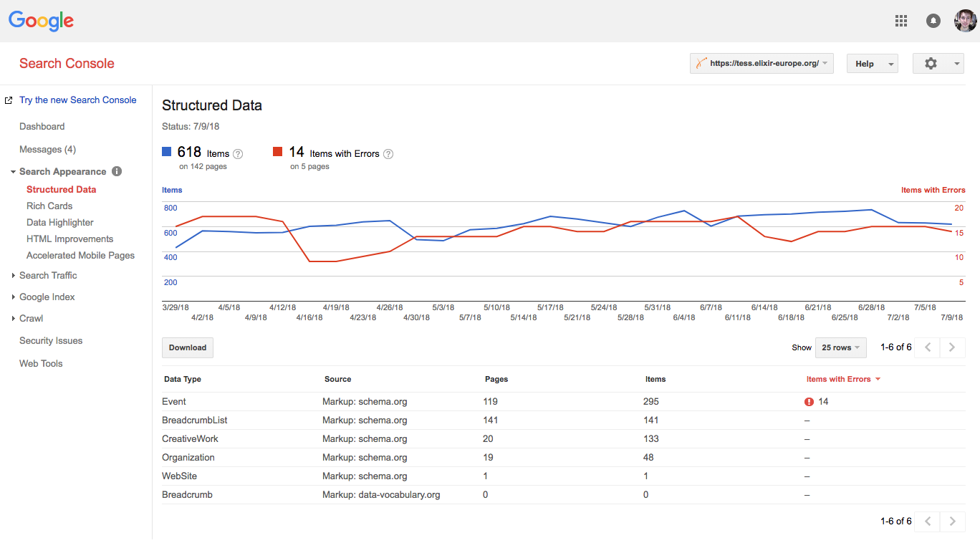This screenshot has width=980, height=548.
Task: Open the profile avatar
Action: coord(965,20)
